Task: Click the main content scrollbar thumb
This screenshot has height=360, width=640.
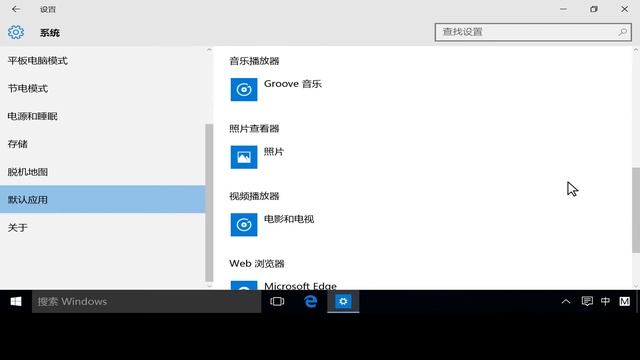Action: pos(636,210)
